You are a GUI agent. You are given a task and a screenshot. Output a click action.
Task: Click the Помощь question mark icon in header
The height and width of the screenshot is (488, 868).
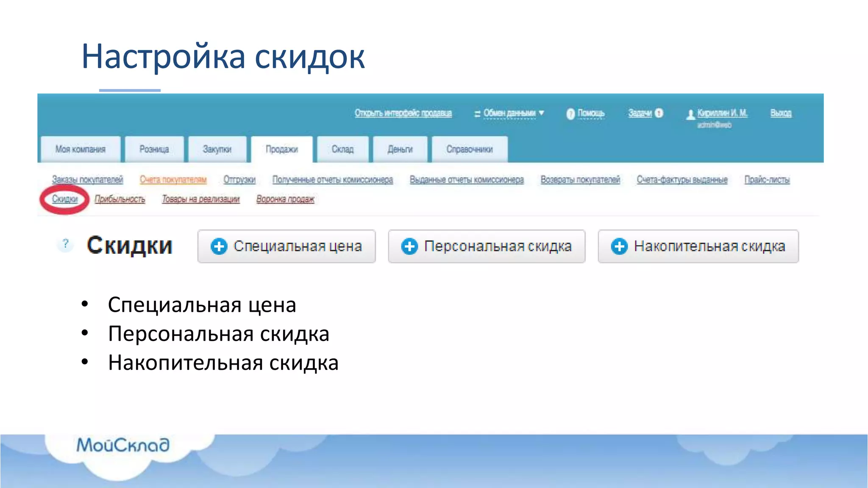pyautogui.click(x=570, y=114)
